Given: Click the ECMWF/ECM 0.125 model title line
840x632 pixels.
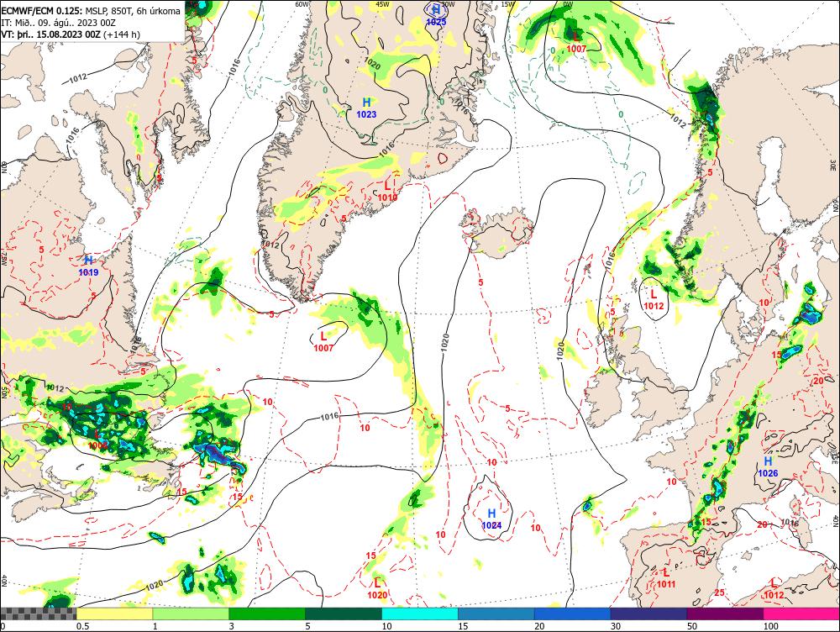Looking at the screenshot, I should click(x=91, y=11).
